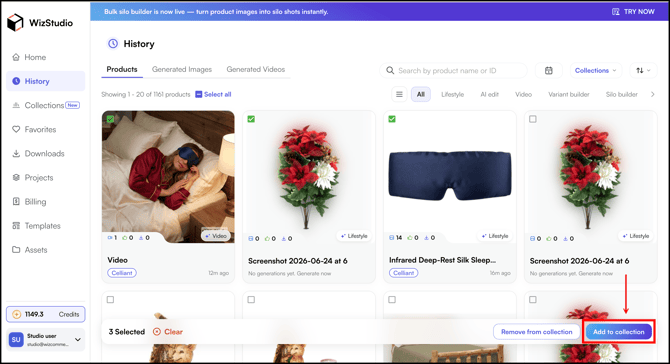The width and height of the screenshot is (670, 364).
Task: Click the Celiant tag on the Infrared card
Action: 403,273
